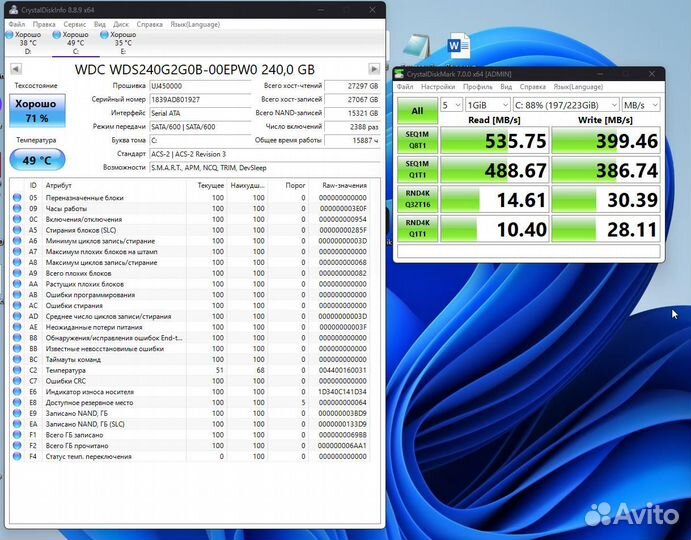Go to next disk with right arrow
691x540 pixels.
(374, 69)
